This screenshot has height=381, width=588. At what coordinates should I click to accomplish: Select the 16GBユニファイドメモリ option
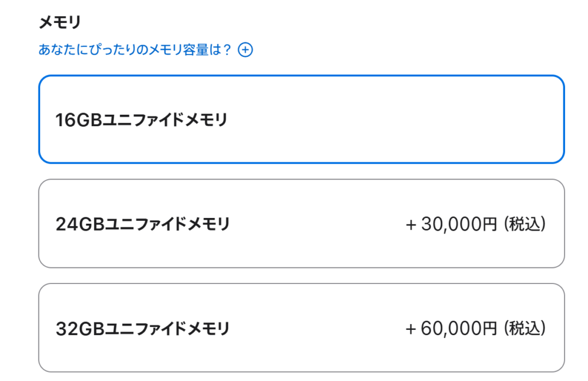click(301, 119)
